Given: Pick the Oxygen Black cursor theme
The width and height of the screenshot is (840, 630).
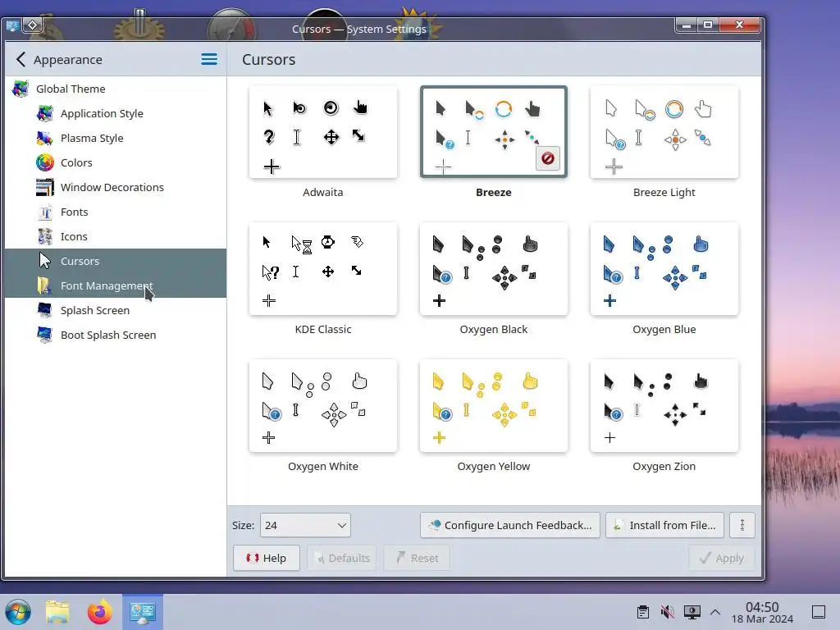Looking at the screenshot, I should click(x=493, y=269).
